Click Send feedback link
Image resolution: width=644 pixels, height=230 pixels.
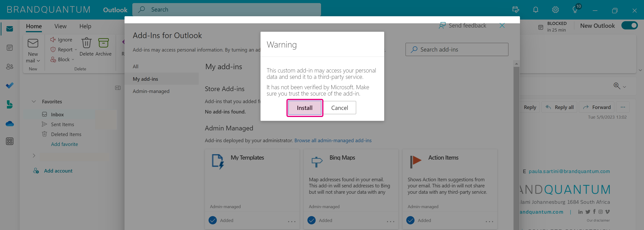[x=463, y=25]
